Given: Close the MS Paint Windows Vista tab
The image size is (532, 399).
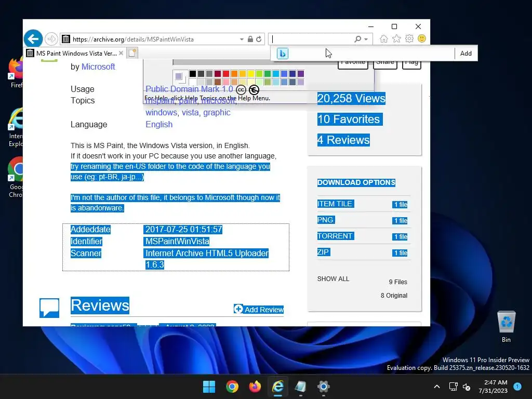Looking at the screenshot, I should [x=121, y=53].
